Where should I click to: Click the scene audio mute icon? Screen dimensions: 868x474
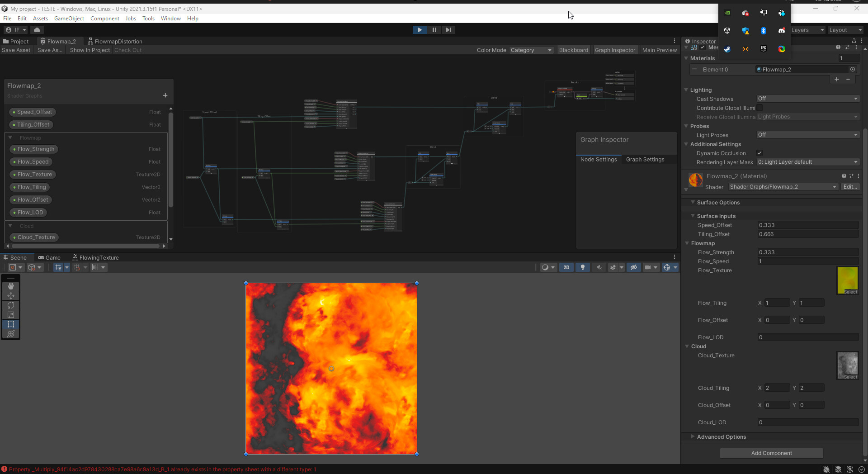click(599, 267)
